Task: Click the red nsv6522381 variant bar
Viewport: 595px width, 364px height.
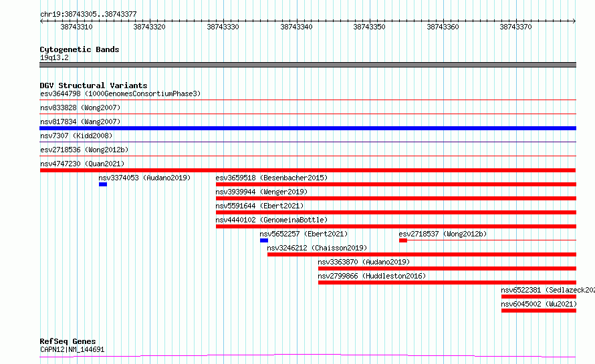Action: click(x=539, y=297)
